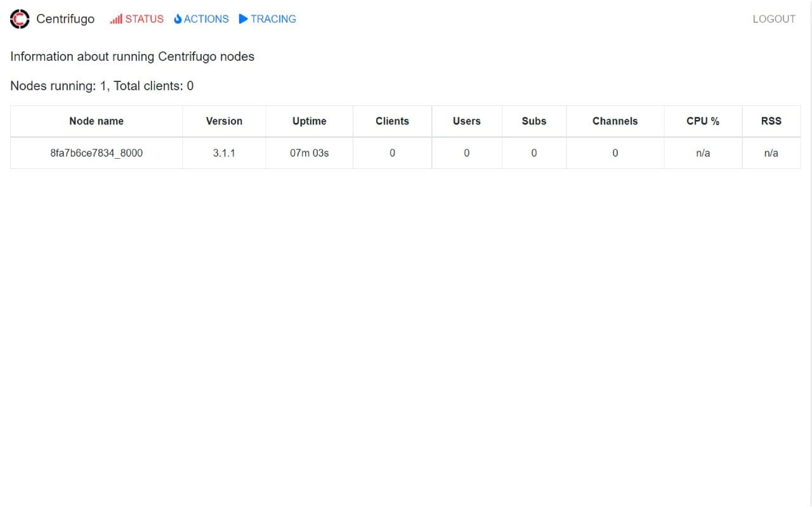Screen dimensions: 812x508
Task: Click the Version column header
Action: pyautogui.click(x=224, y=121)
